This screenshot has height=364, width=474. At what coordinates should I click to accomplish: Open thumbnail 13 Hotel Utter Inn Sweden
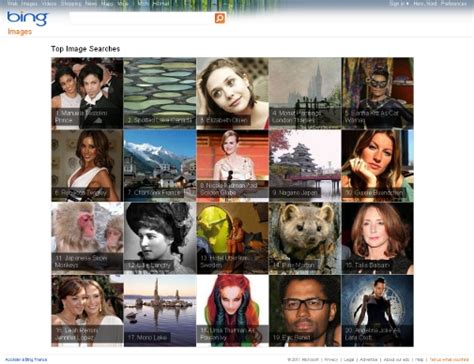point(232,238)
